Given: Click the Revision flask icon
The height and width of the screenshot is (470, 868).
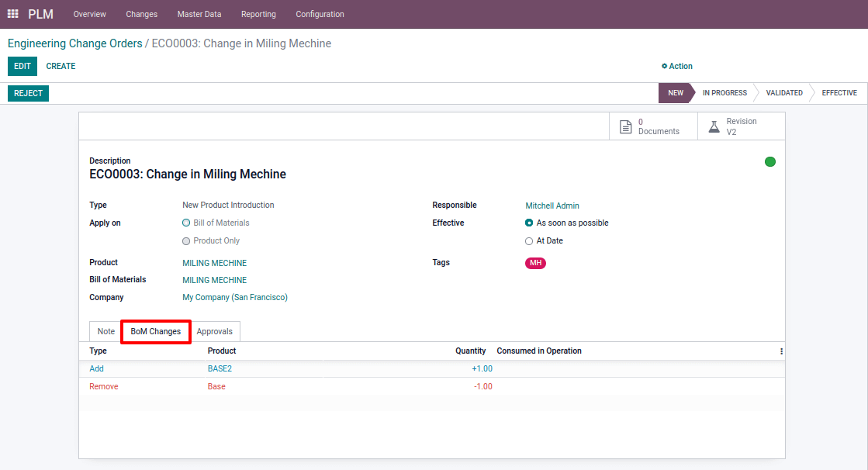Looking at the screenshot, I should [x=714, y=126].
